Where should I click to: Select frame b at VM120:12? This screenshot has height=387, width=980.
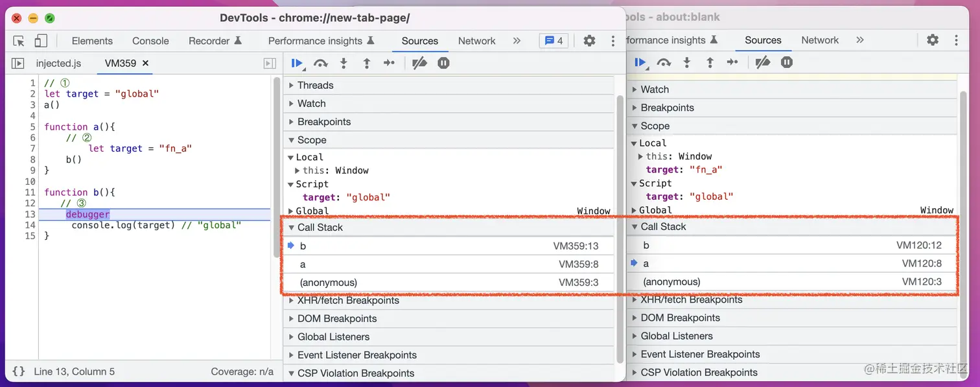pyautogui.click(x=792, y=245)
